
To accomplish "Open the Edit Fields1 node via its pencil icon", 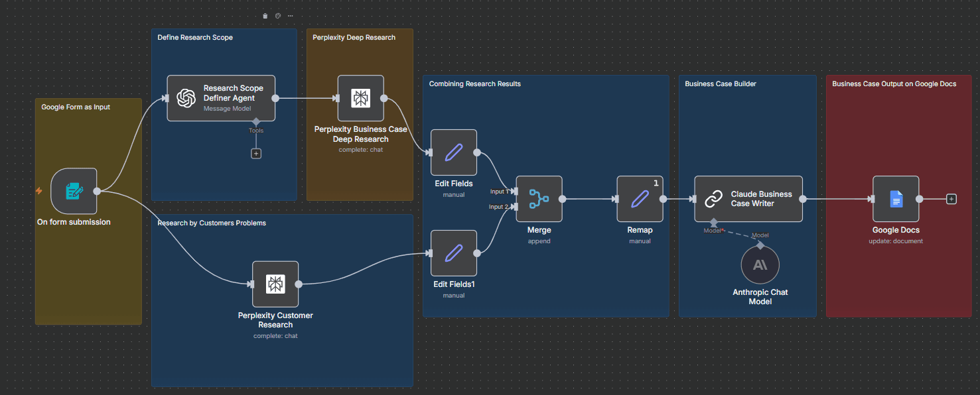I will click(453, 253).
